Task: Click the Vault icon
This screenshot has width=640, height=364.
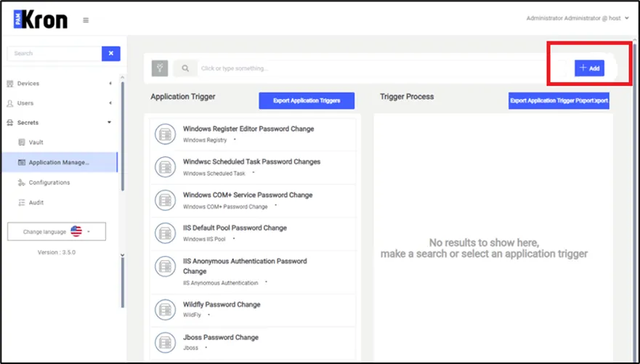Action: click(x=22, y=142)
